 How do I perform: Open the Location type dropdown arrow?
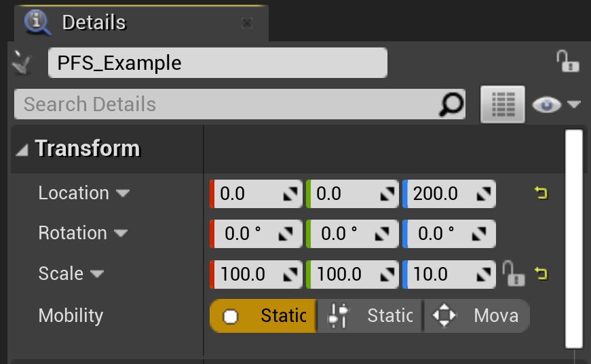(x=122, y=193)
